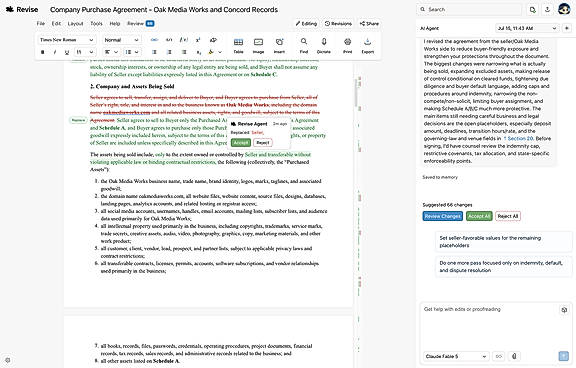Image resolution: width=576 pixels, height=368 pixels.
Task: Click the 'Saved to memory' label
Action: click(x=440, y=177)
